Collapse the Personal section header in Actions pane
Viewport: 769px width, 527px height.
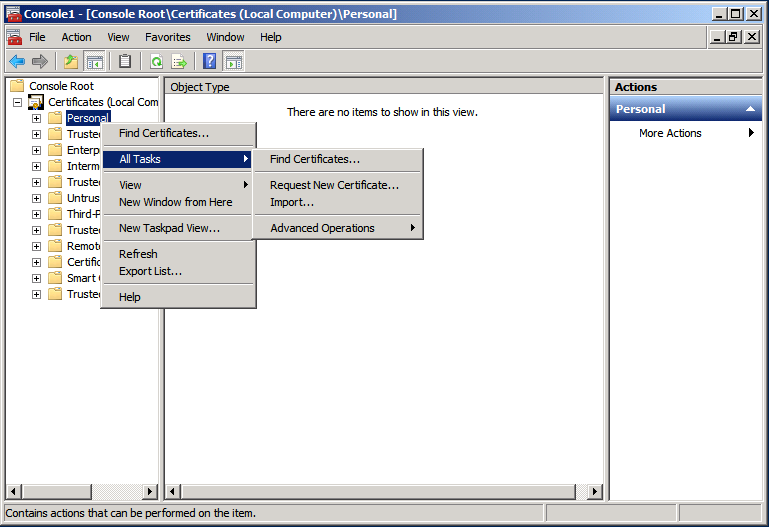click(x=746, y=109)
